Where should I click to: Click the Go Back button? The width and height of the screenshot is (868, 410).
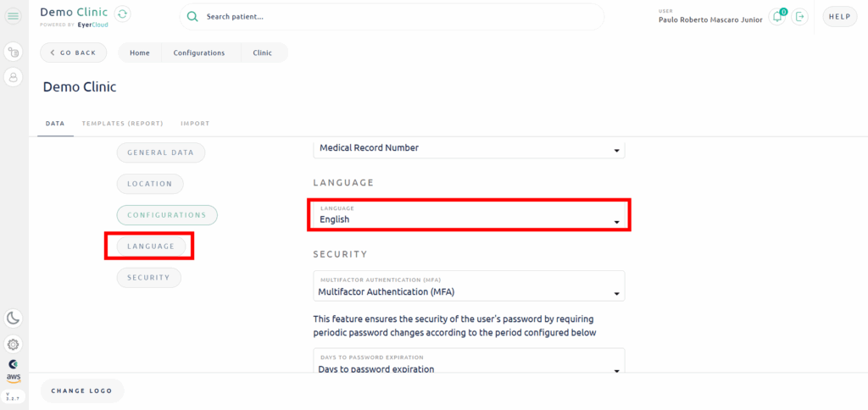coord(73,53)
